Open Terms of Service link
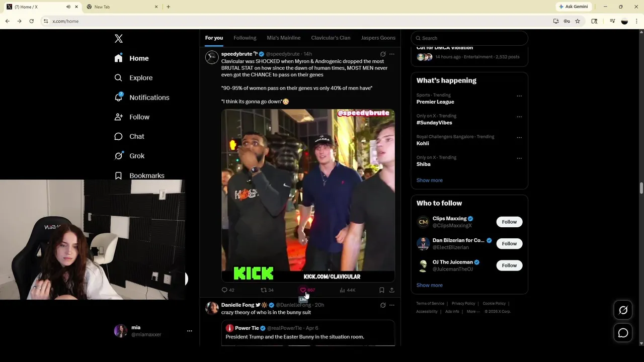This screenshot has height=362, width=644. point(430,304)
